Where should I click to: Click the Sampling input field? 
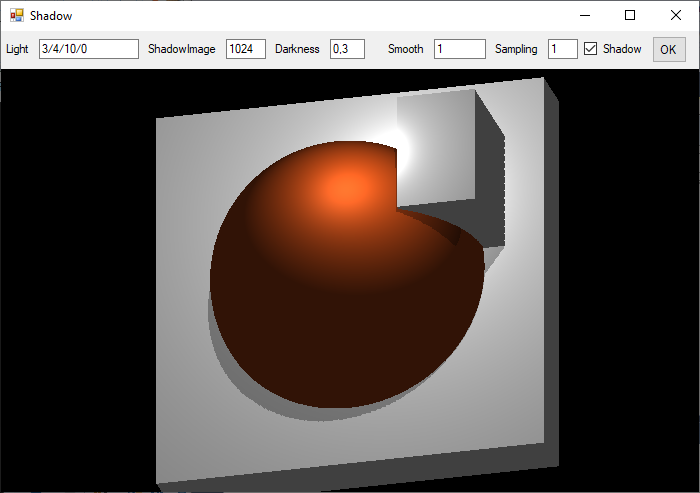pyautogui.click(x=563, y=49)
